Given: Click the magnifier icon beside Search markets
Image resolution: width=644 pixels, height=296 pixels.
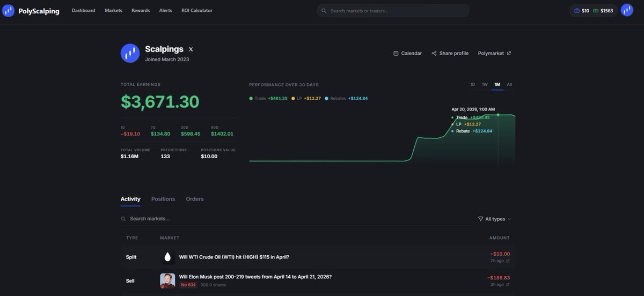Looking at the screenshot, I should click(123, 219).
